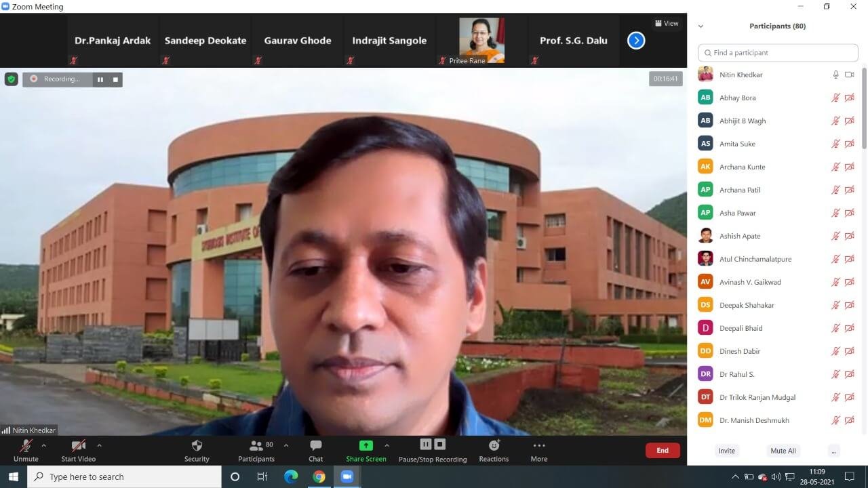This screenshot has width=868, height=488.
Task: Open the Reactions emoji icon
Action: [x=494, y=445]
